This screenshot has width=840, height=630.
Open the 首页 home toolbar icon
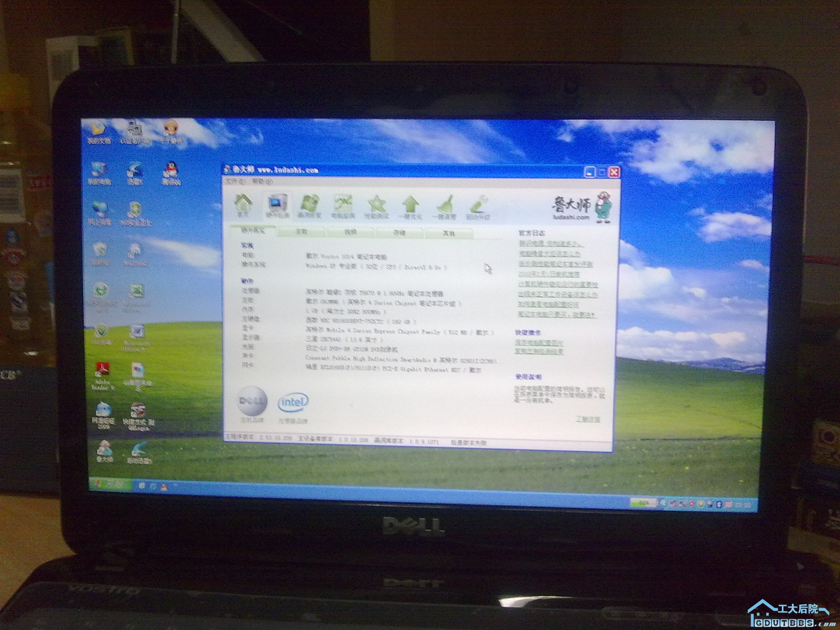243,206
